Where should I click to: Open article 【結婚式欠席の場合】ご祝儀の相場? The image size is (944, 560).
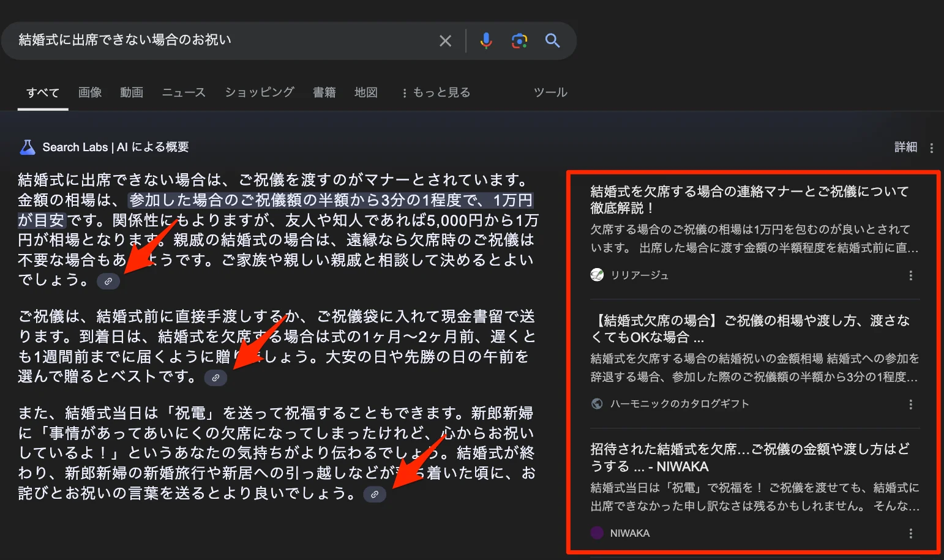[749, 329]
